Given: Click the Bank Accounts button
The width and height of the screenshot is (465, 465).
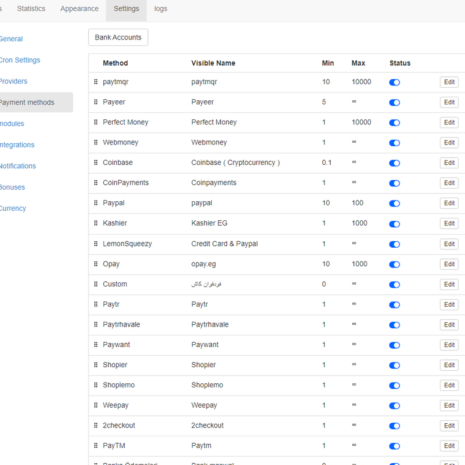Looking at the screenshot, I should 118,37.
